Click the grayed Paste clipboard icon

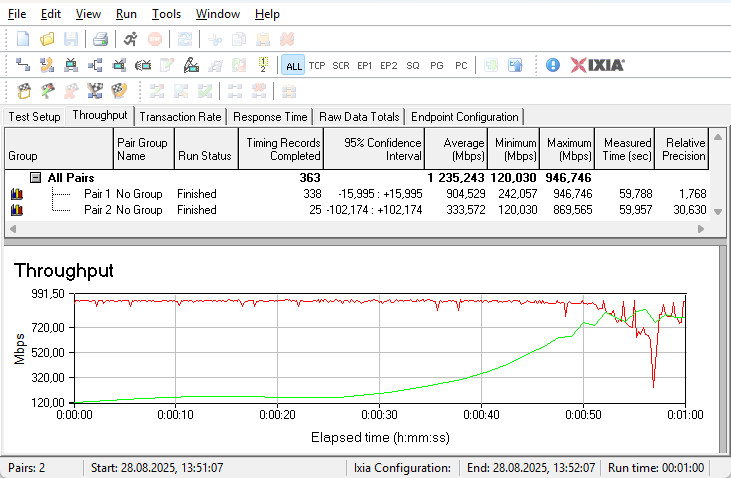pos(263,39)
